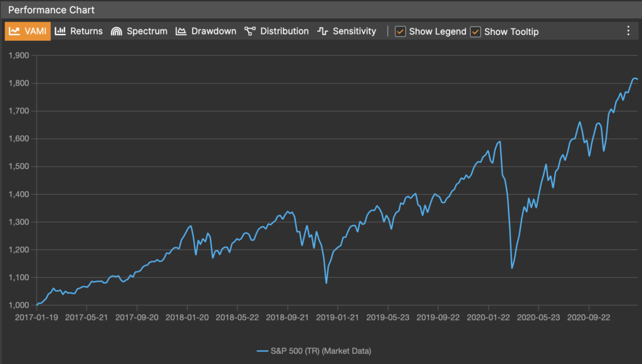
Task: Click the VAMI line chart icon
Action: tap(14, 31)
